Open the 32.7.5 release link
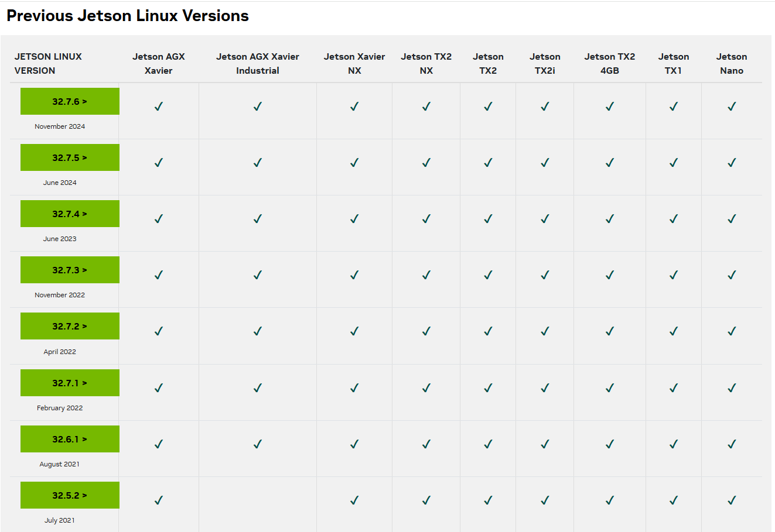 coord(70,157)
